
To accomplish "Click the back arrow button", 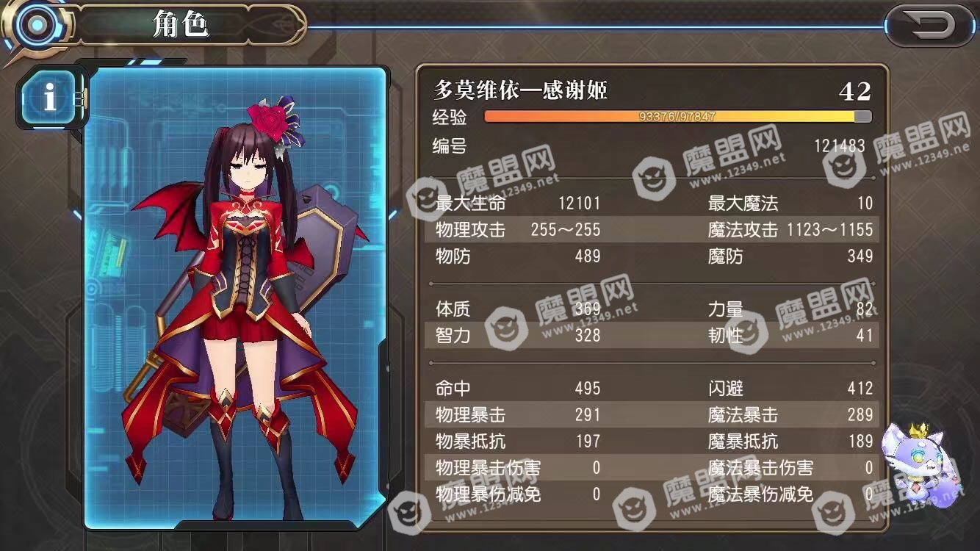I will click(x=931, y=26).
